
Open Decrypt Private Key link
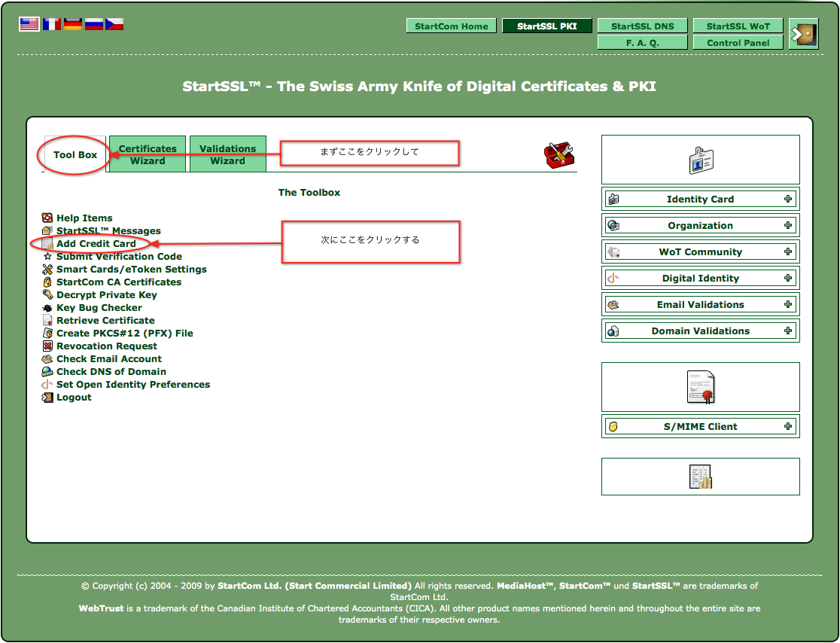pyautogui.click(x=107, y=294)
